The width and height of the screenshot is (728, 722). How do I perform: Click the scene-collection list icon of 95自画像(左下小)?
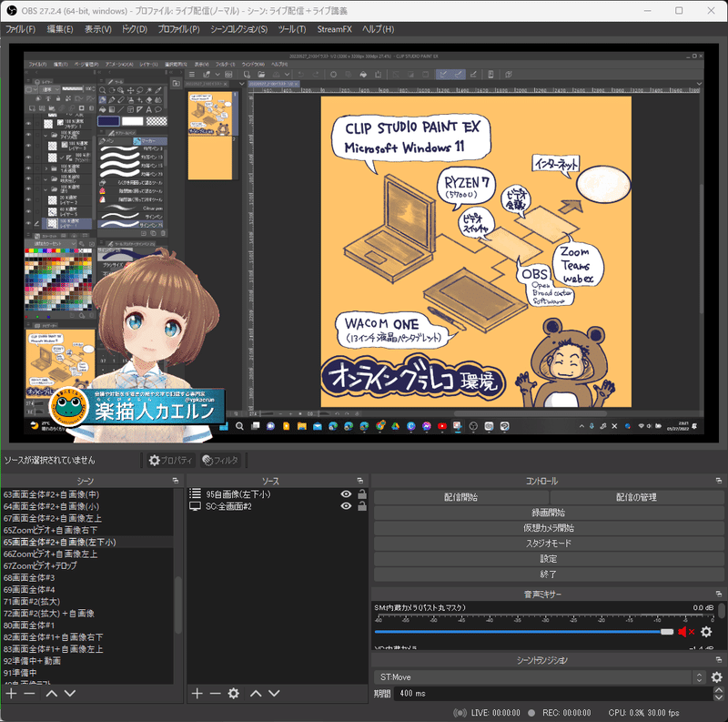[x=196, y=493]
